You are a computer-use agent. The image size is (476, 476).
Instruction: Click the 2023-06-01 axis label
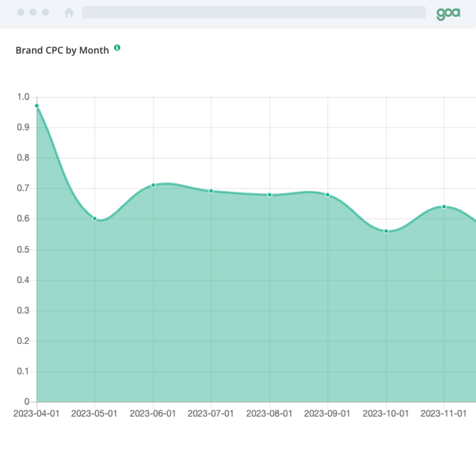[x=153, y=413]
